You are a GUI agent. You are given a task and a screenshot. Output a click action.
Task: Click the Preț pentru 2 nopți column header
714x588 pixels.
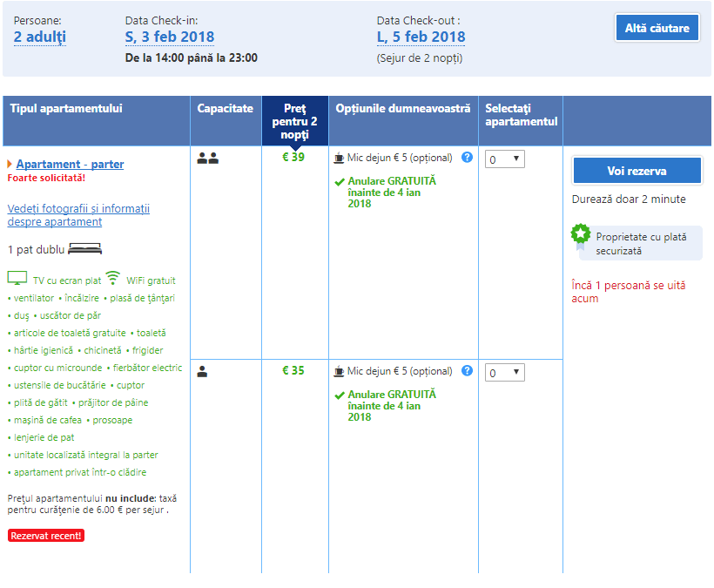295,121
